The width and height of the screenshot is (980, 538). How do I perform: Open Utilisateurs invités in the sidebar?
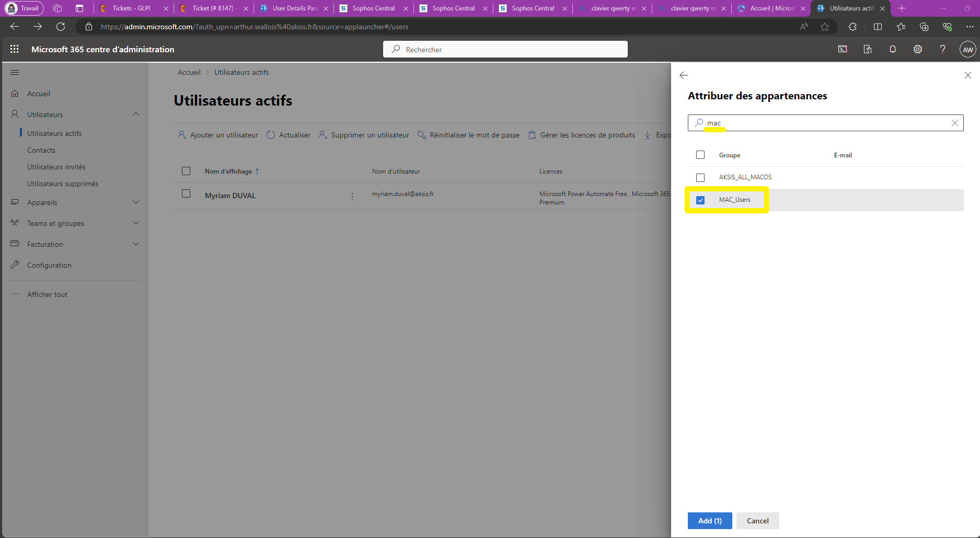tap(56, 167)
